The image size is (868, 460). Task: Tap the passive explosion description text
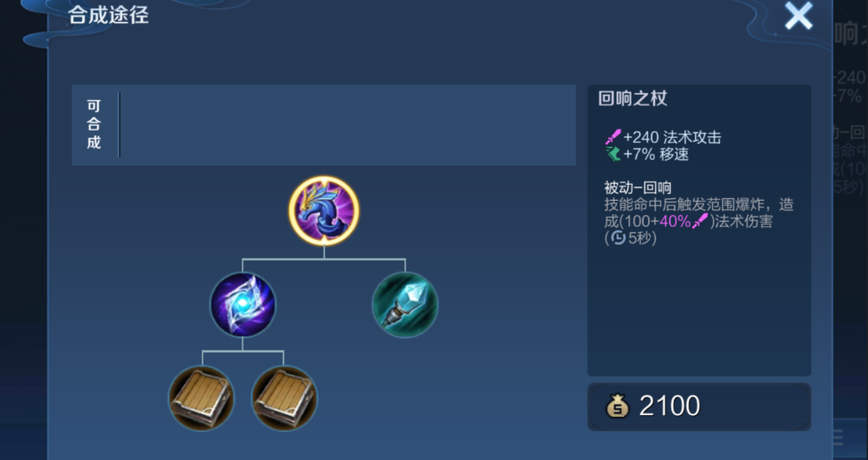(698, 221)
